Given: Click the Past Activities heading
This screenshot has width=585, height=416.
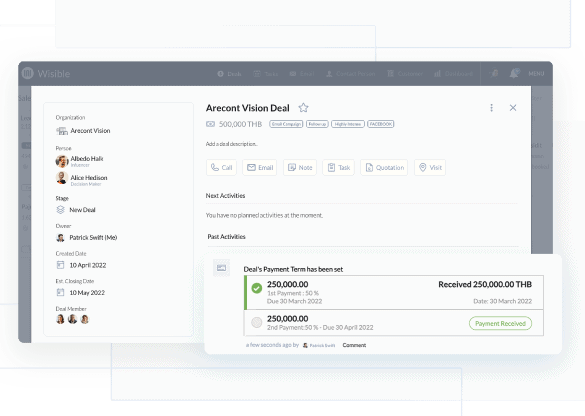Looking at the screenshot, I should click(x=226, y=237).
